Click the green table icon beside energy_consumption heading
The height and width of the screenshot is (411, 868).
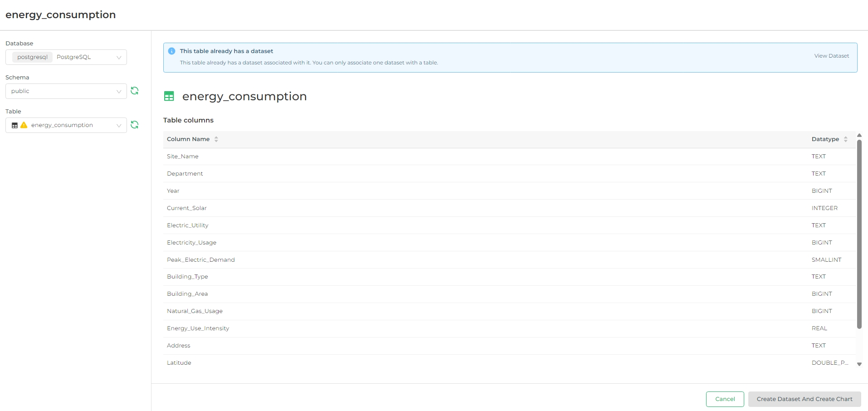tap(169, 96)
